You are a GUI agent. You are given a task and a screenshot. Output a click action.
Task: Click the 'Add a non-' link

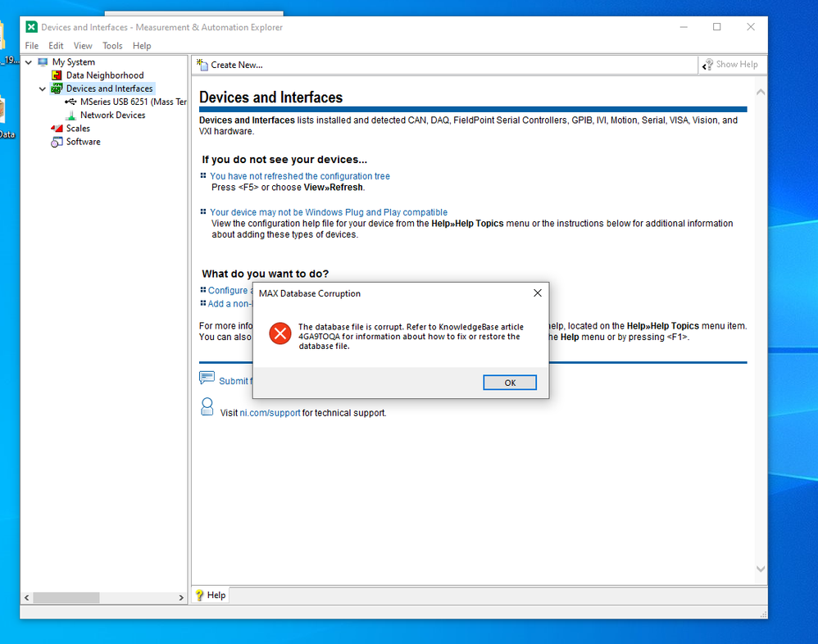pos(230,304)
